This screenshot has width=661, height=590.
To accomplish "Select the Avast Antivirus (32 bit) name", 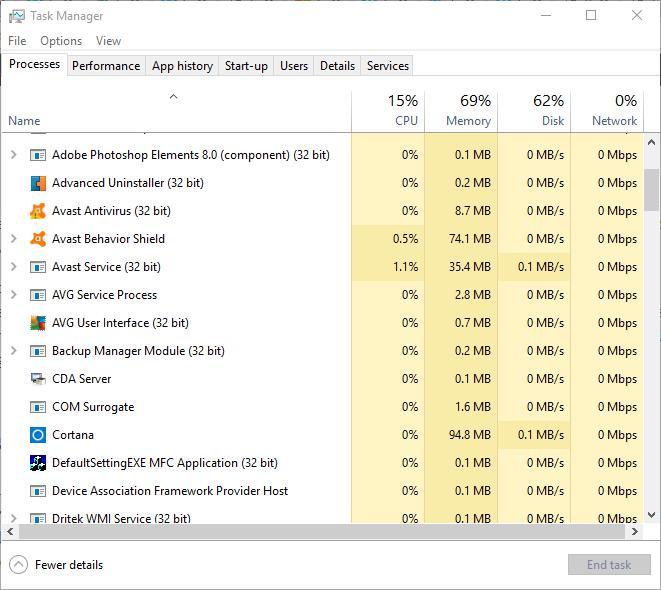I will pyautogui.click(x=111, y=211).
